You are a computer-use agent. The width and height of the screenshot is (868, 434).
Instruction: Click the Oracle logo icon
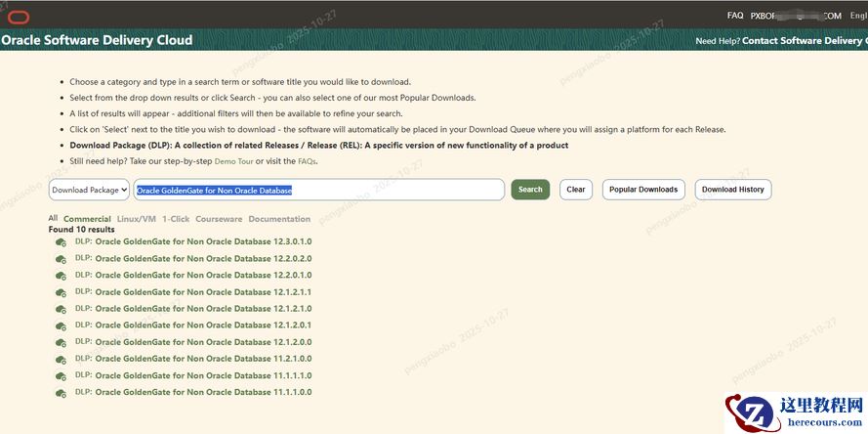(x=19, y=18)
